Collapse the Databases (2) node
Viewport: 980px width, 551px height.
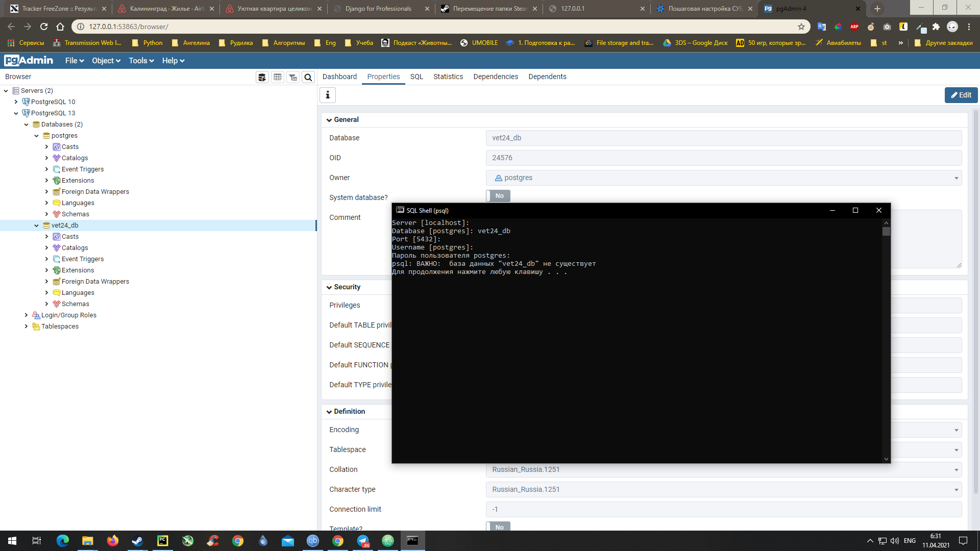pos(26,124)
